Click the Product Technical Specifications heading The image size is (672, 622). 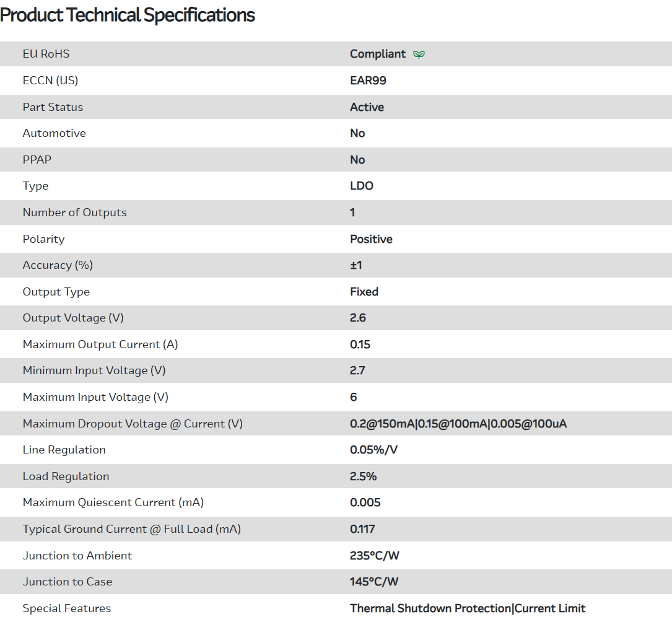point(128,15)
